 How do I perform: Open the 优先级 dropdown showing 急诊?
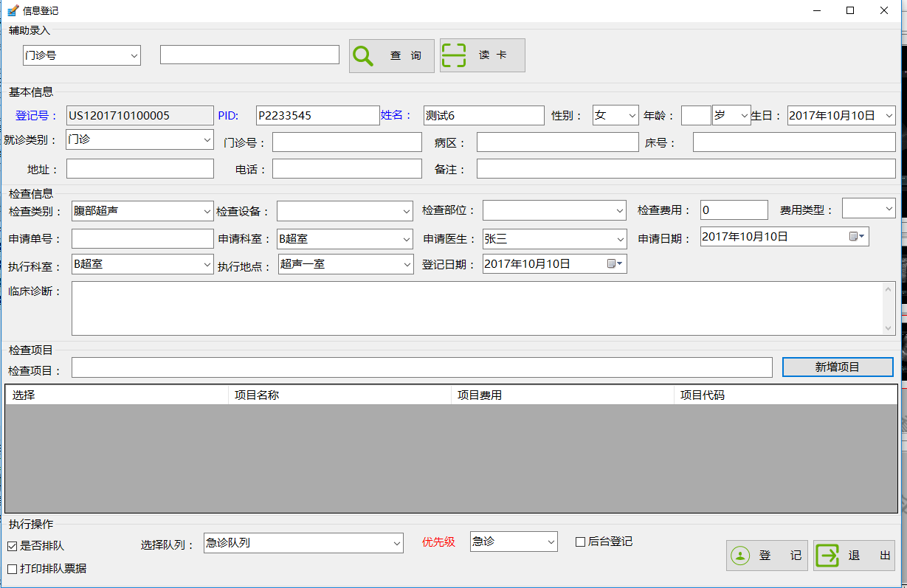[x=551, y=542]
